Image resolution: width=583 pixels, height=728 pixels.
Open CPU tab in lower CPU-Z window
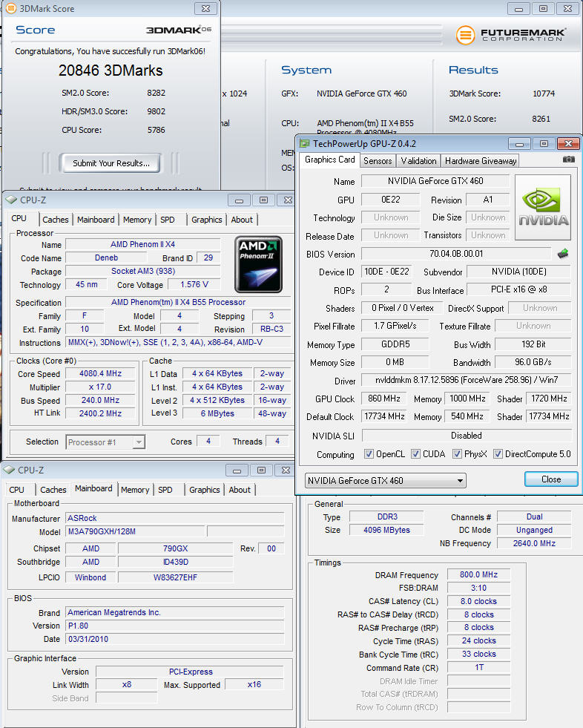(17, 490)
